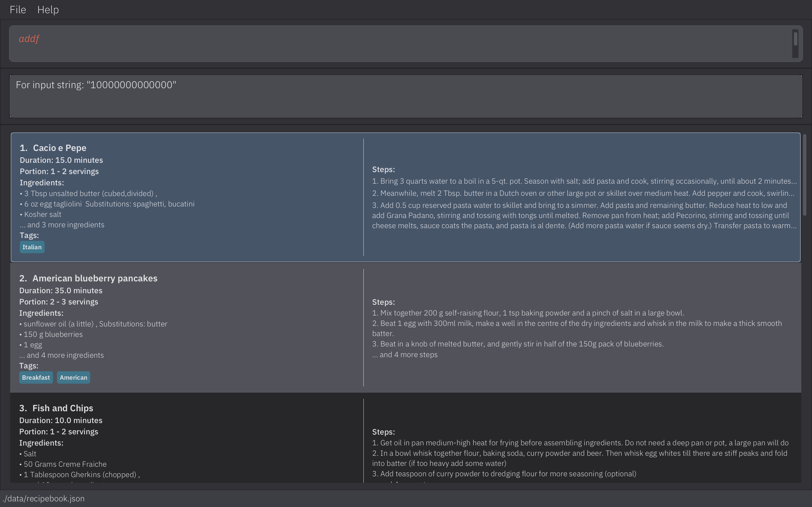Click '... and 4 more steps' under pancakes

pyautogui.click(x=405, y=354)
